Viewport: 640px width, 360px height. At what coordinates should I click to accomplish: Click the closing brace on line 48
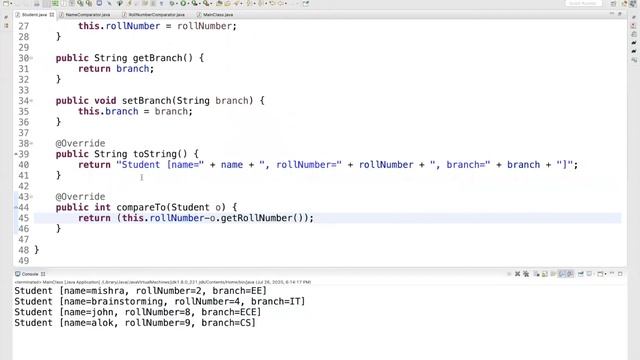point(37,250)
